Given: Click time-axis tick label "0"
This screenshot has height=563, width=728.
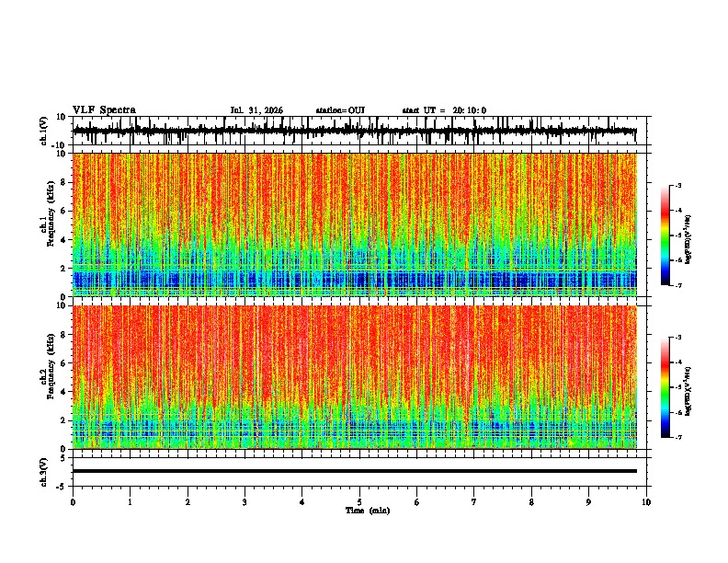Looking at the screenshot, I should [x=73, y=502].
